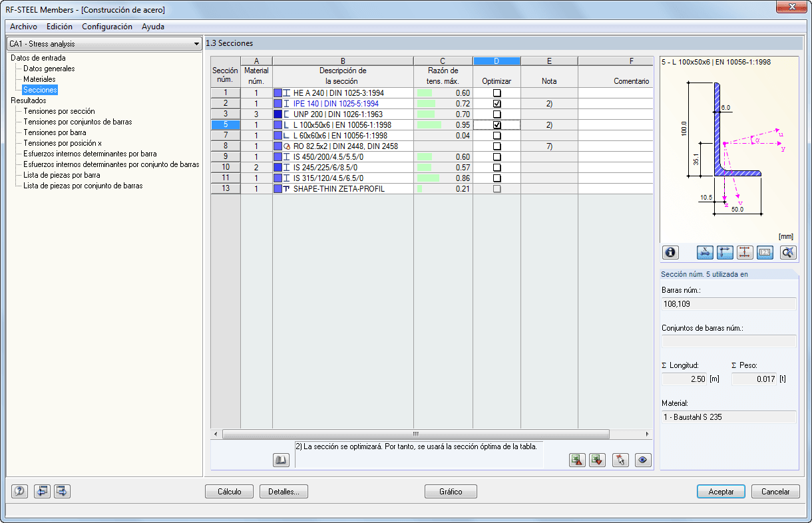Uncheck Optimizar for L 100x50x6
This screenshot has width=812, height=523.
coord(497,125)
